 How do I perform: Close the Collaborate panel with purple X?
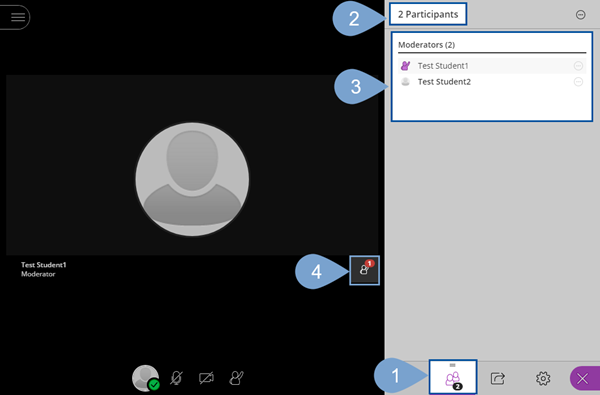584,379
